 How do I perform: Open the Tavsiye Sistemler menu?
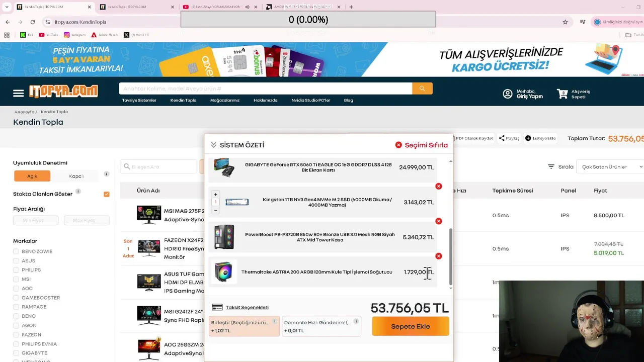coord(139,100)
